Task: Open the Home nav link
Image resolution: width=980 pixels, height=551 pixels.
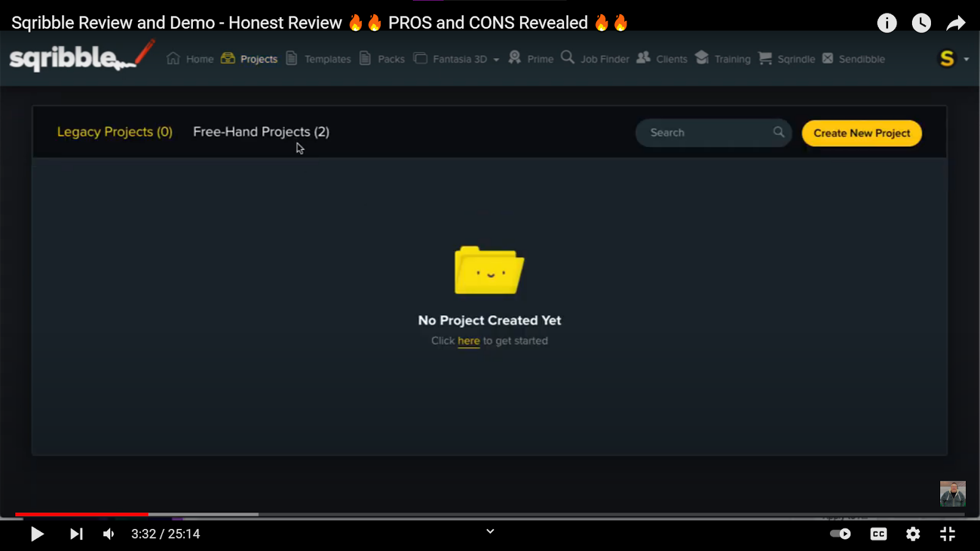Action: click(x=200, y=59)
